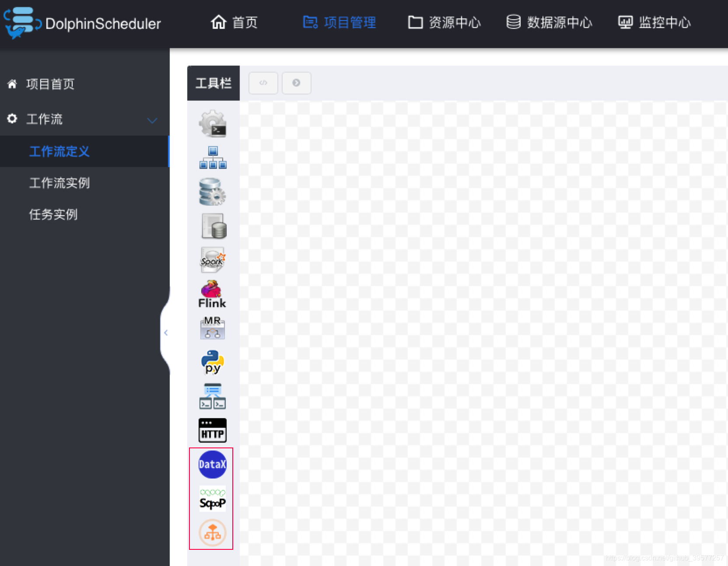Select the Conditions task icon
Screen dimensions: 728x566
coord(212,533)
